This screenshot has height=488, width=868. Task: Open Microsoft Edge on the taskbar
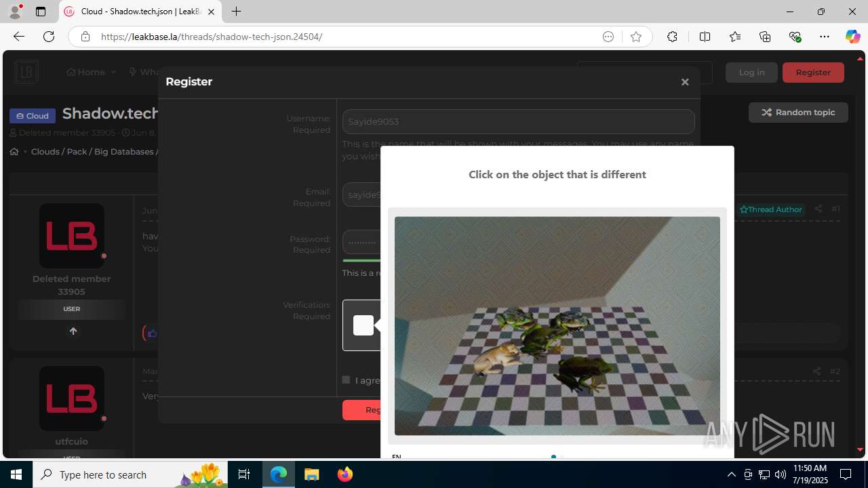[x=279, y=474]
